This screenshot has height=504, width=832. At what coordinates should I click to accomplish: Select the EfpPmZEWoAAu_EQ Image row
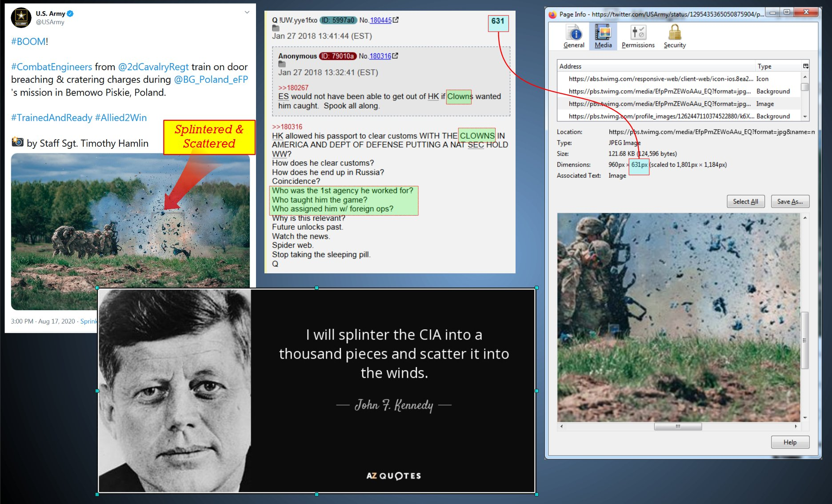(679, 104)
